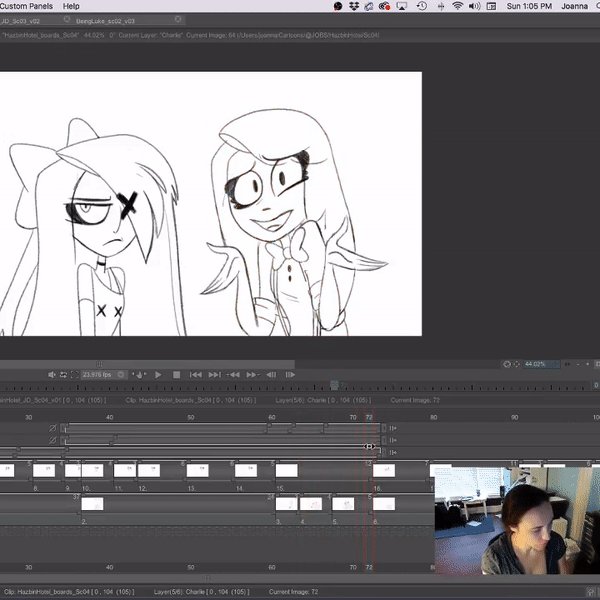Screen dimensions: 600x600
Task: Click the horizontal scrollbar below the canvas
Action: pos(147,364)
